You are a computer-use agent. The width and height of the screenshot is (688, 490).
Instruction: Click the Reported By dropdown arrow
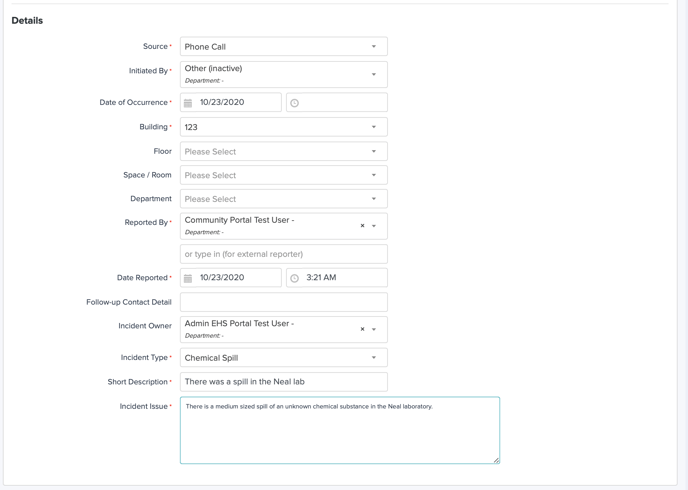pos(375,226)
